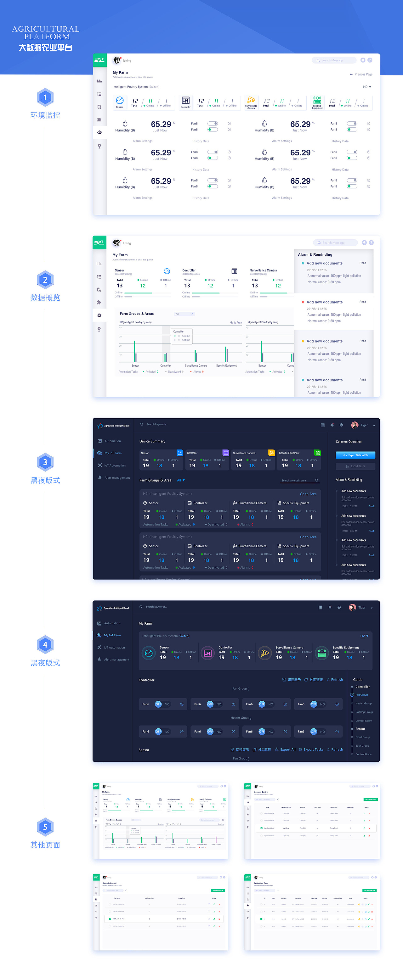Open help icon in dark Device Summary top bar

pos(341,425)
